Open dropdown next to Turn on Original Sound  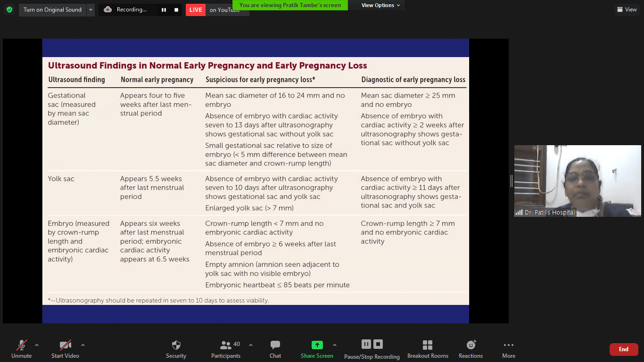coord(91,10)
